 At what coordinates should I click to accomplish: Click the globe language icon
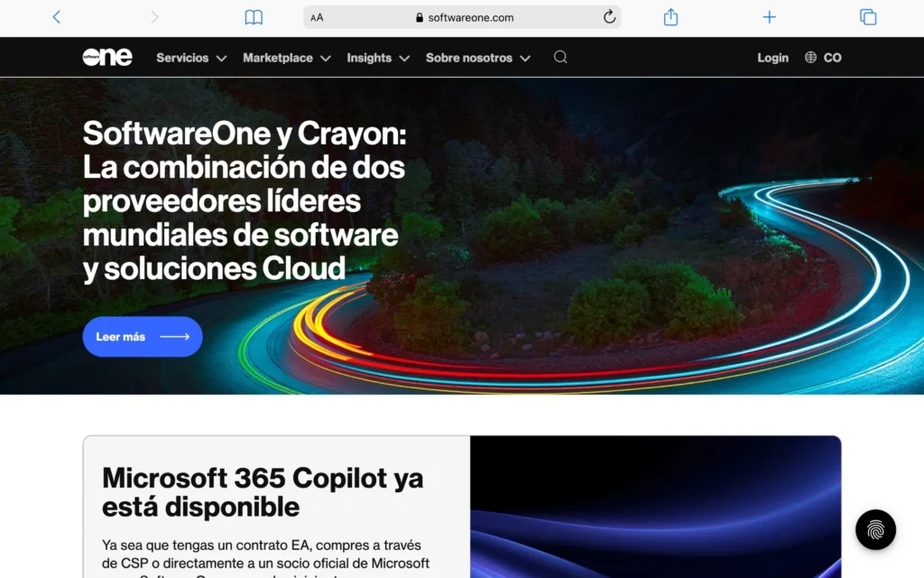pyautogui.click(x=810, y=58)
